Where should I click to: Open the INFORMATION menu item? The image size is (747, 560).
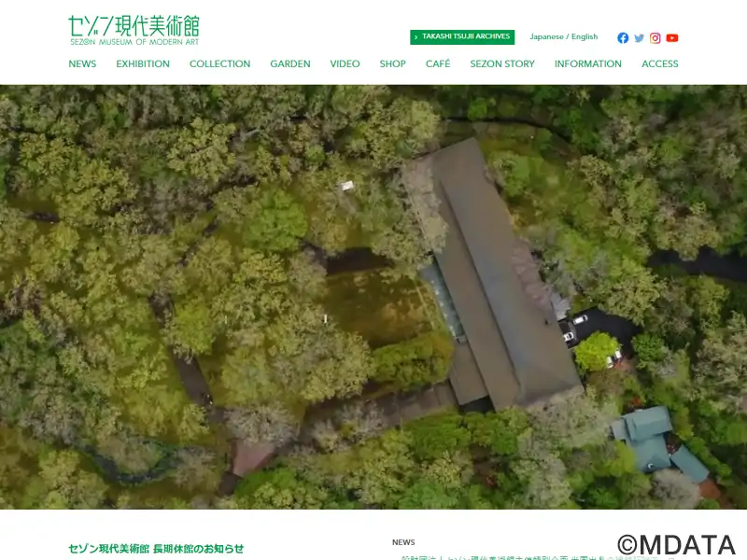(588, 63)
